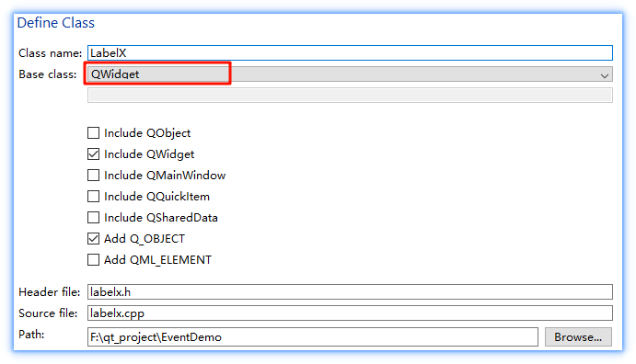Toggle Add Q_OBJECT checkbox off
This screenshot has width=636, height=364.
tap(93, 238)
